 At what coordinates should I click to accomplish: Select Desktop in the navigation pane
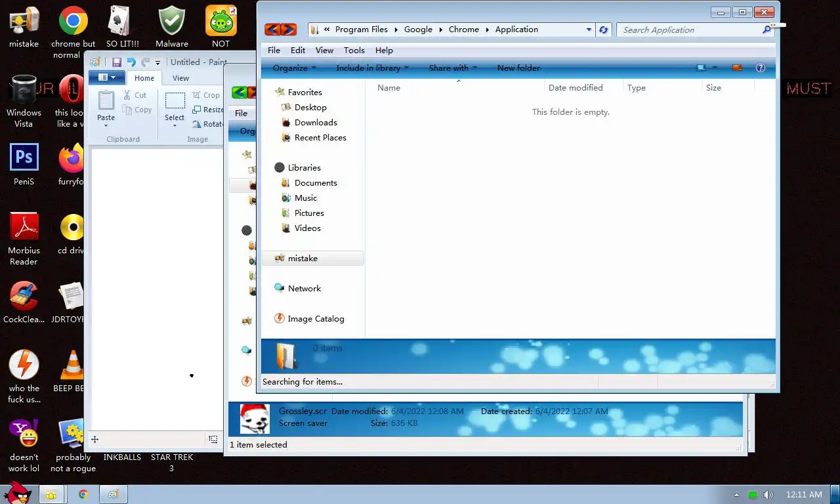310,108
